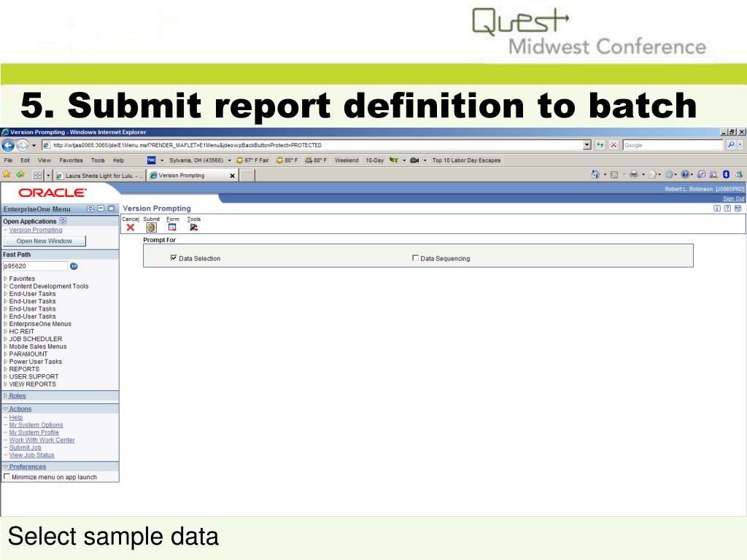The height and width of the screenshot is (560, 747).
Task: Minimize the EnterpriseOne Menu panel
Action: pyautogui.click(x=101, y=209)
